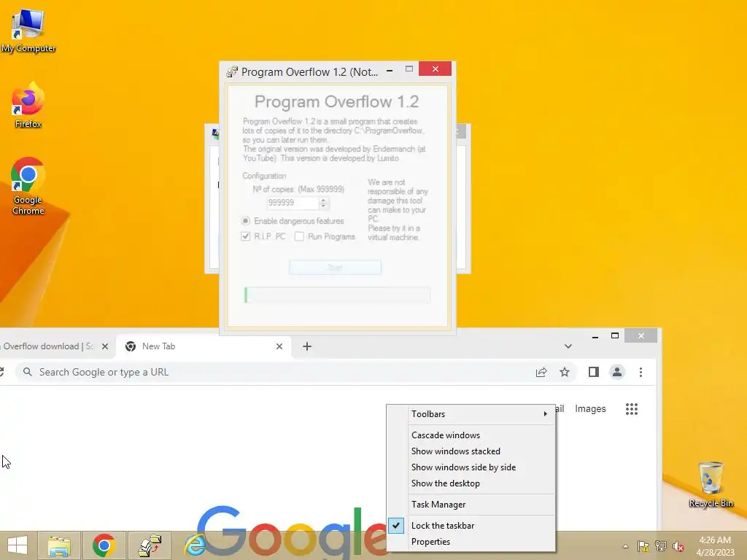This screenshot has width=747, height=560.
Task: Click the Program Overflow title bar icon
Action: tap(232, 72)
